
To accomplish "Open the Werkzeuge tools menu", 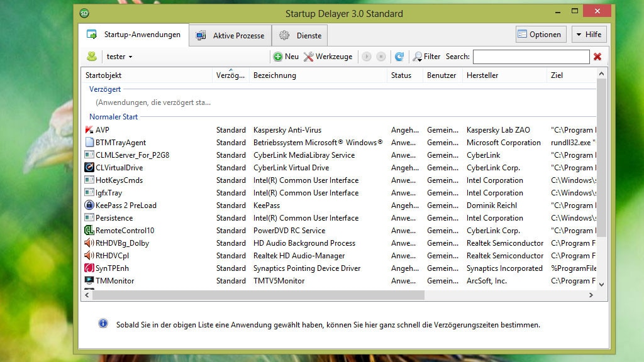I will pyautogui.click(x=328, y=57).
